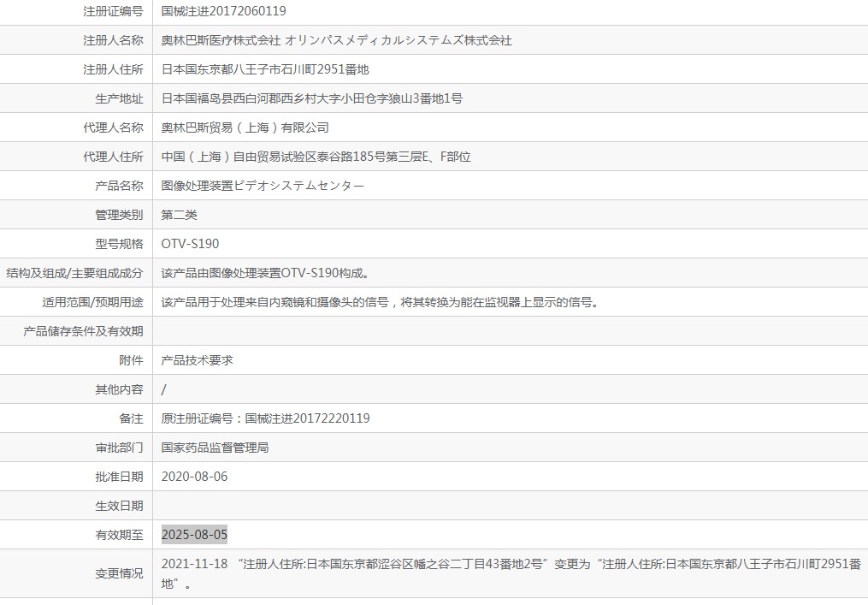Select the 备注 label
Screen dimensions: 868x605
[x=131, y=418]
